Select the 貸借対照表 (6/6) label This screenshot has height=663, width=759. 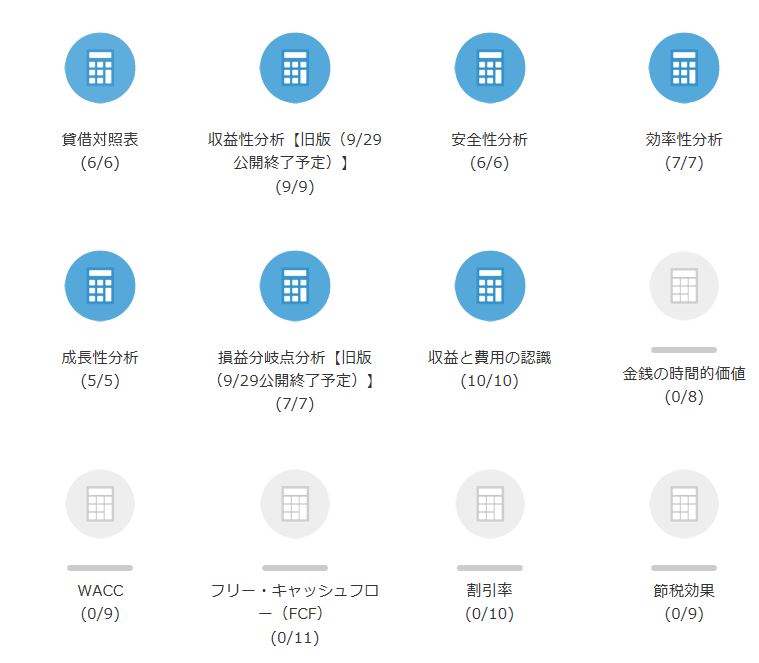pos(100,151)
